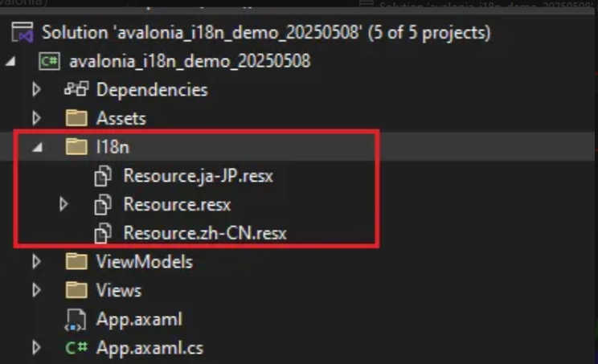Image resolution: width=598 pixels, height=364 pixels.
Task: Click the C# project icon for avalonia_i18n_demo_20250508
Action: 49,61
